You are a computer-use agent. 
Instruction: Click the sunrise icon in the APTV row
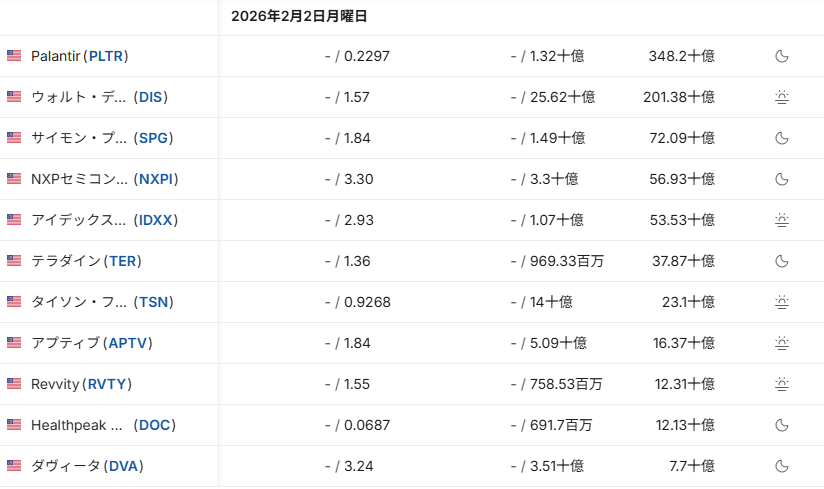[x=782, y=343]
